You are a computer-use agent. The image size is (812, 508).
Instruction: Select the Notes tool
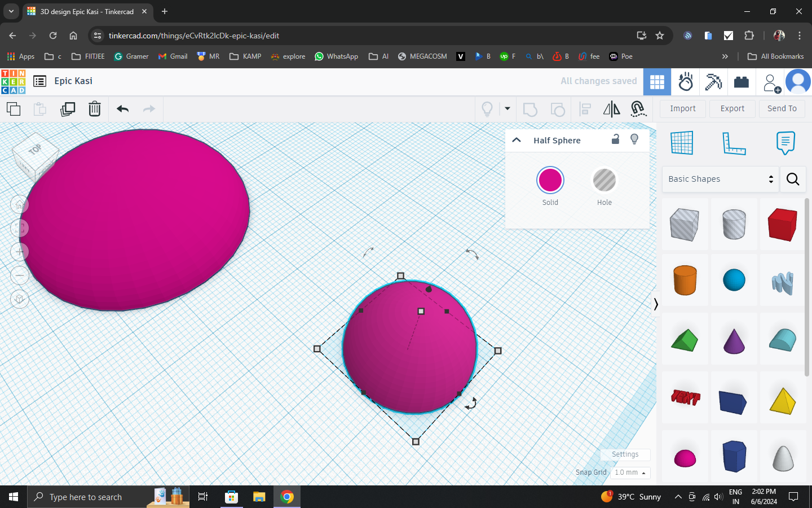[785, 143]
